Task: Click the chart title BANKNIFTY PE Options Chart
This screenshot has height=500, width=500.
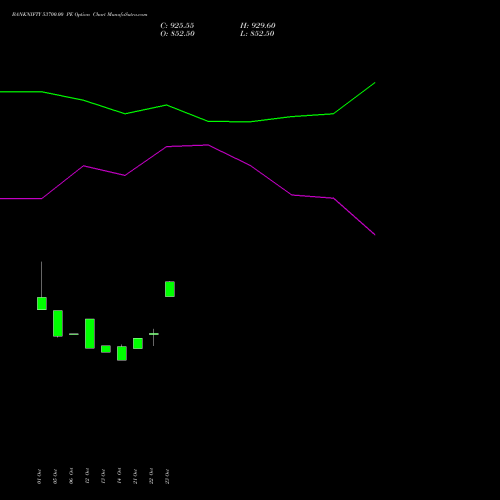Action: tap(79, 15)
